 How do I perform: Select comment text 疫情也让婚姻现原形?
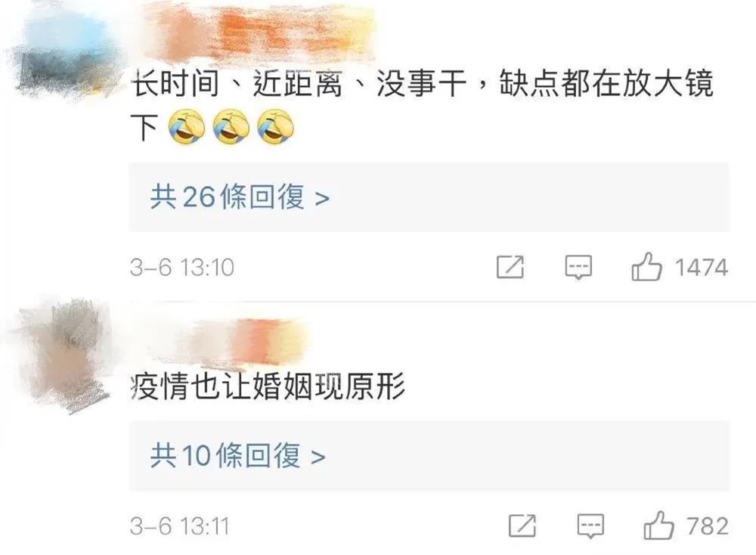click(268, 386)
